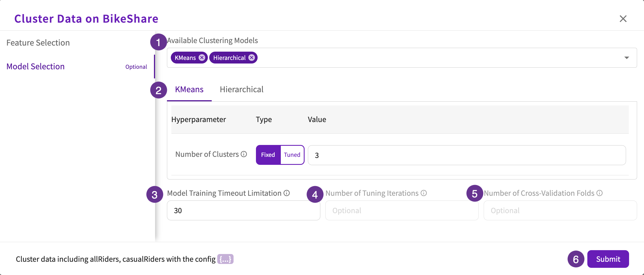644x275 pixels.
Task: Expand the Available Clustering Models dropdown arrow
Action: tap(627, 58)
